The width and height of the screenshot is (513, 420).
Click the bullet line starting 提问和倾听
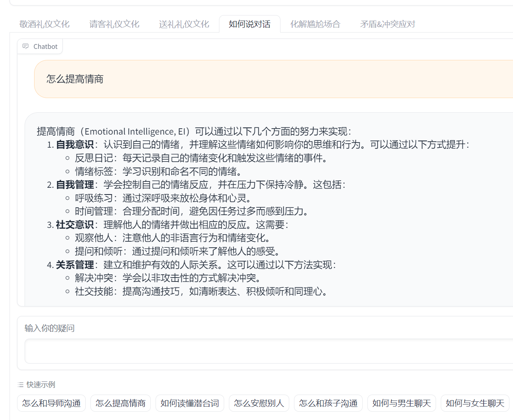[178, 251]
